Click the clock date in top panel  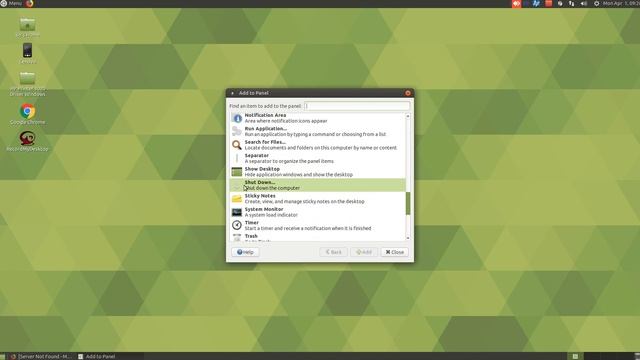tap(621, 3)
